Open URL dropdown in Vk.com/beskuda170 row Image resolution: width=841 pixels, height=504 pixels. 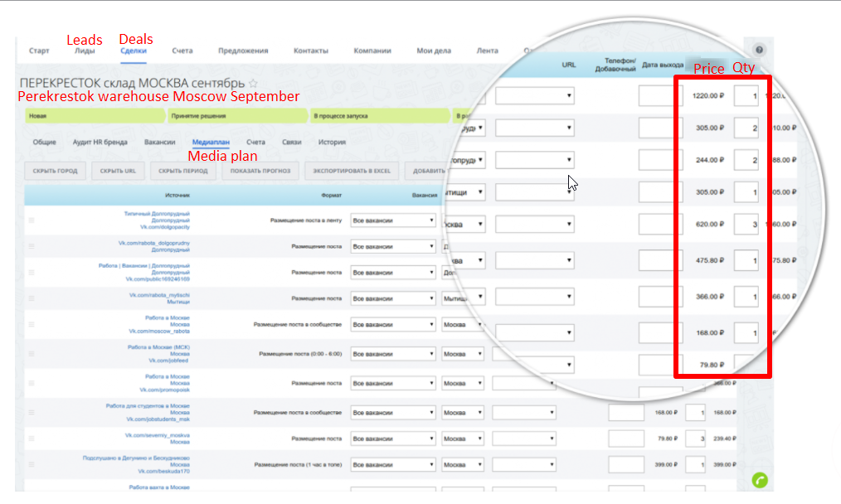(x=524, y=465)
